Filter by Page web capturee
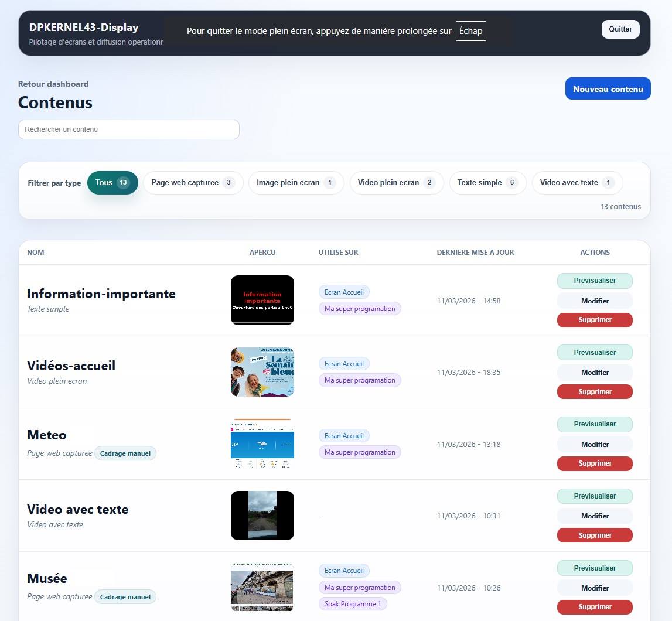This screenshot has width=672, height=621. tap(193, 182)
